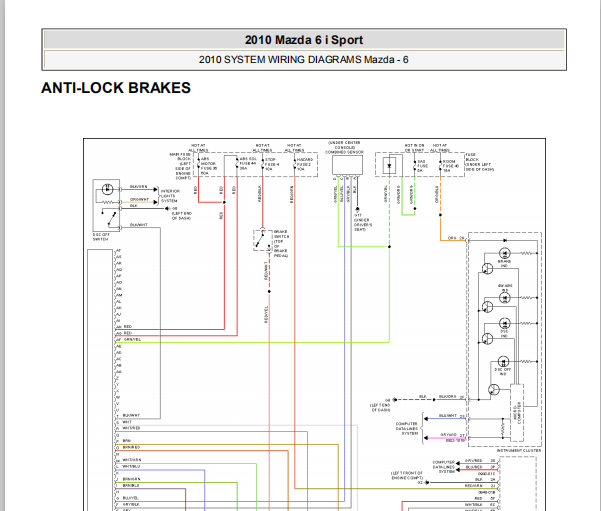The width and height of the screenshot is (601, 511).
Task: Click the DSC IND lamp symbol
Action: click(x=504, y=323)
